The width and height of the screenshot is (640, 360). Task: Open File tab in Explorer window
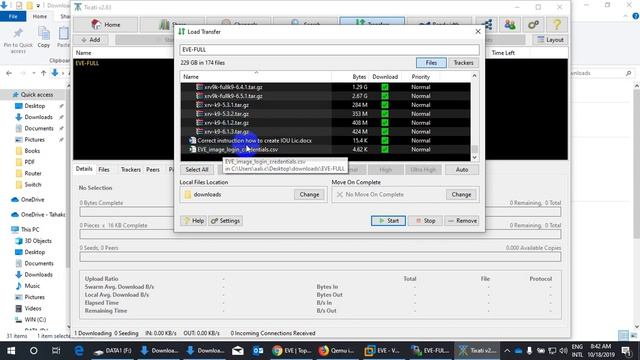(x=13, y=16)
